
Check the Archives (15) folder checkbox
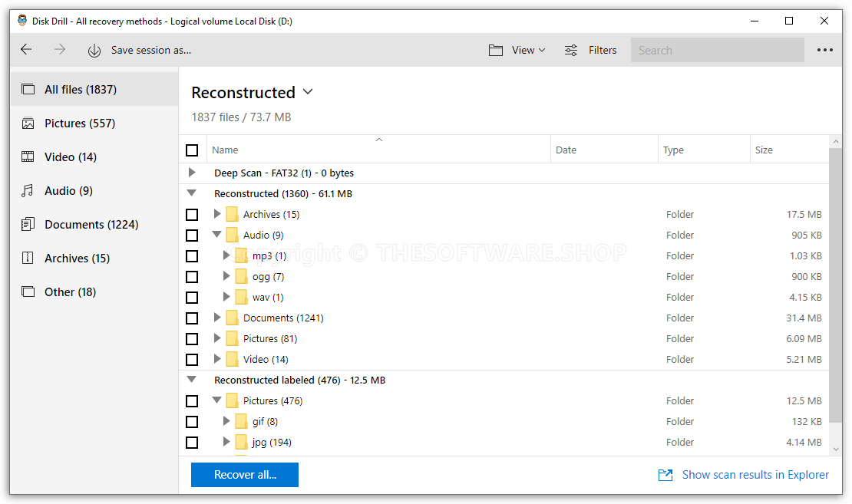pos(192,215)
